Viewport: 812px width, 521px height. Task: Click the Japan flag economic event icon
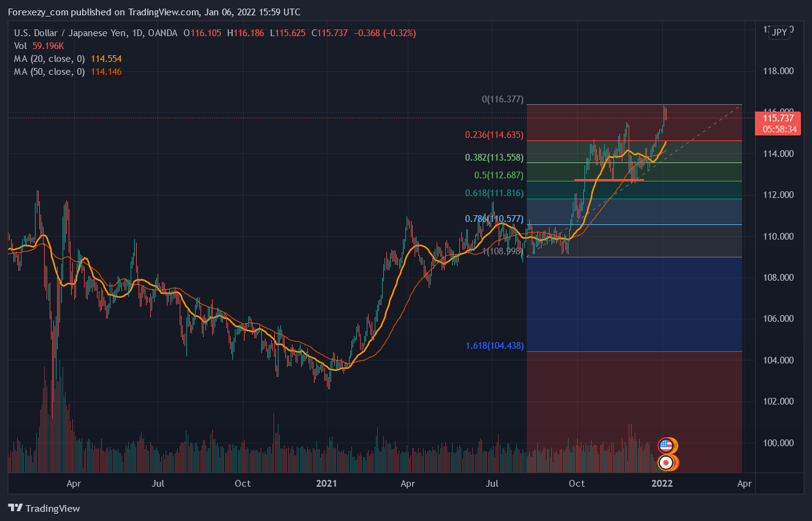[666, 462]
